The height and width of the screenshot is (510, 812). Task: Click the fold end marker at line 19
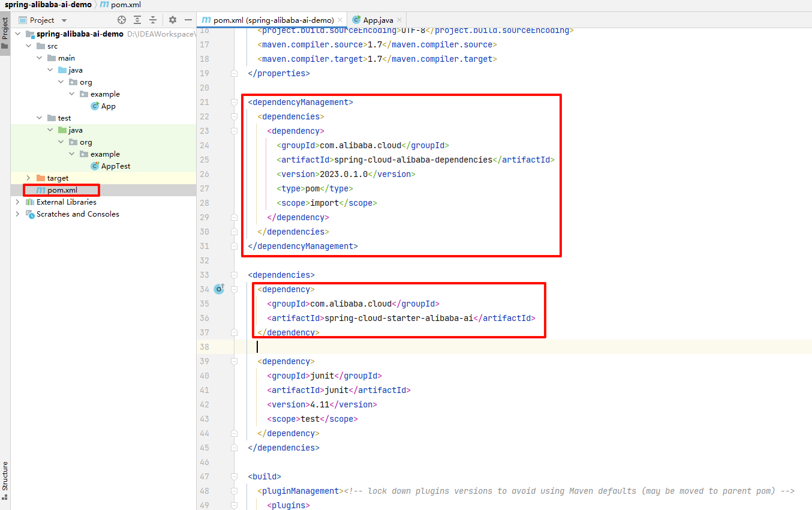tap(234, 73)
